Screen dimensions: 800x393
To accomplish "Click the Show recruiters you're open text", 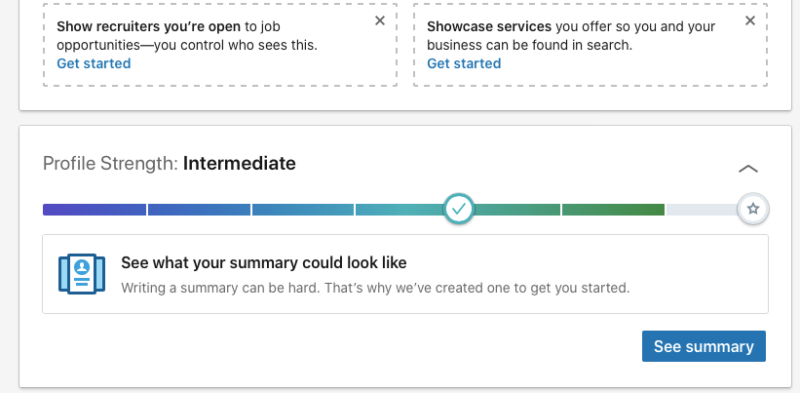I will pos(148,26).
